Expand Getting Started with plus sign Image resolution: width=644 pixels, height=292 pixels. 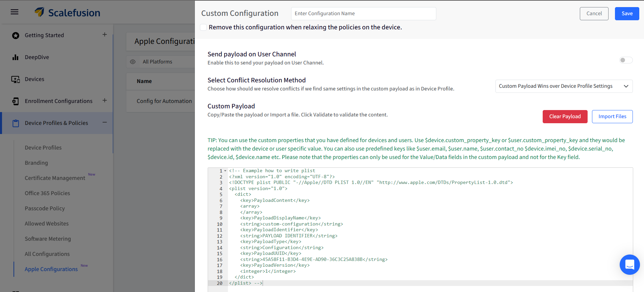[105, 34]
